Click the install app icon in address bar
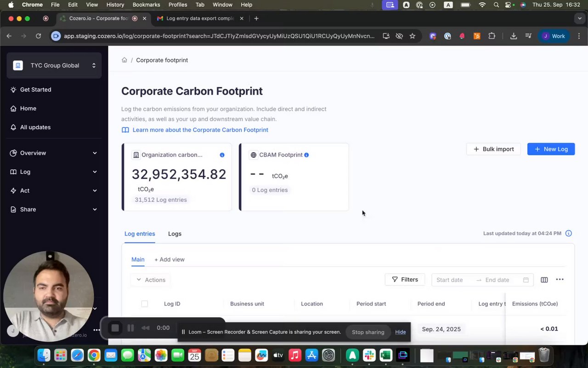Viewport: 588px width, 368px height. click(386, 36)
